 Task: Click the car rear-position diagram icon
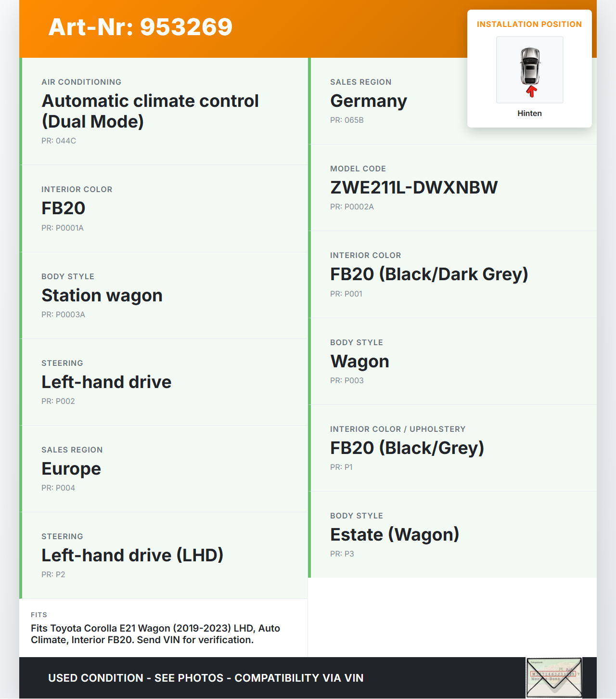point(529,70)
